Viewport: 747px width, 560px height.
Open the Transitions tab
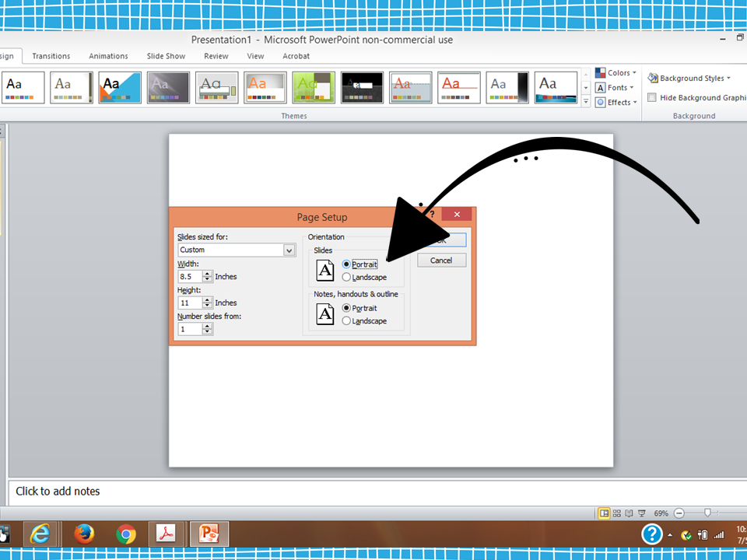(x=51, y=56)
